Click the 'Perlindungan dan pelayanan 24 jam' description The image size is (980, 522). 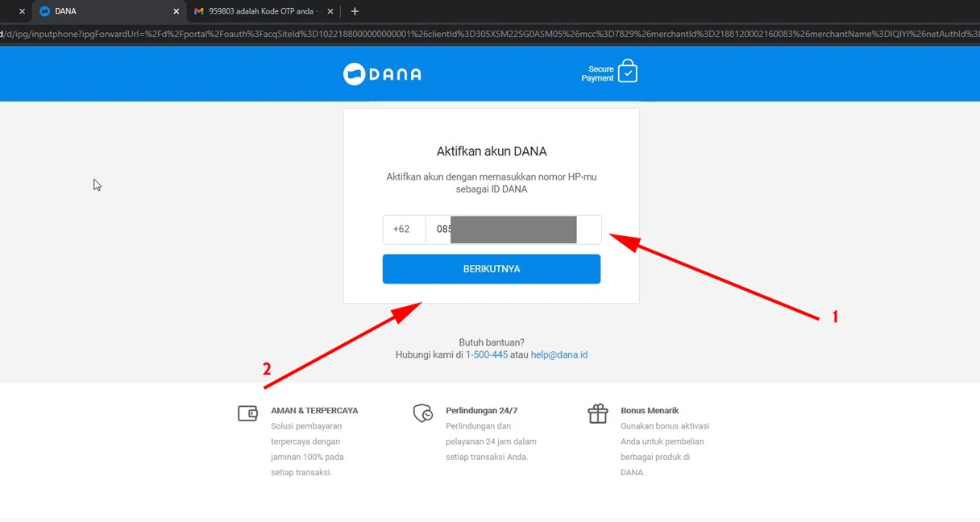coord(491,441)
